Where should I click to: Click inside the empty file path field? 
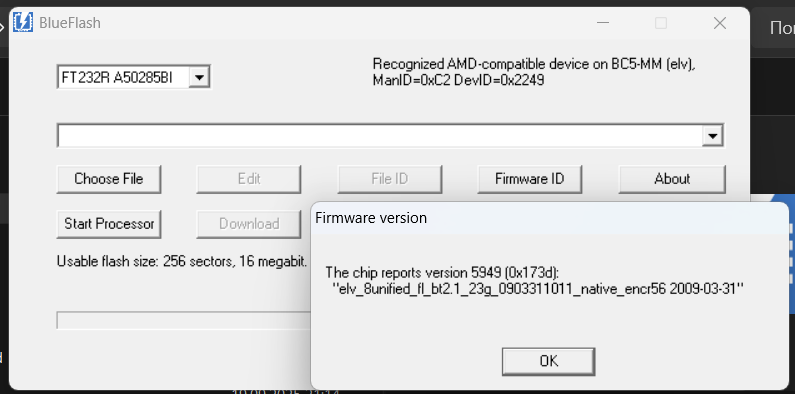click(380, 136)
